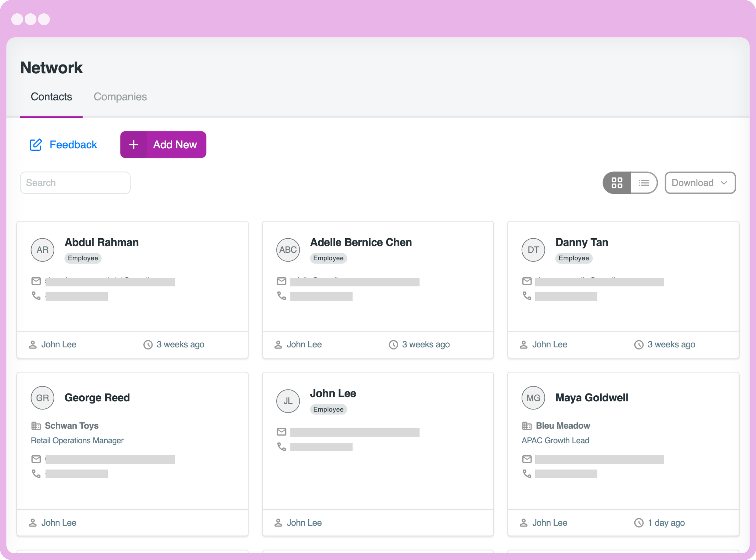Click the person icon below John Lee's card
Image resolution: width=756 pixels, height=560 pixels.
(x=278, y=522)
